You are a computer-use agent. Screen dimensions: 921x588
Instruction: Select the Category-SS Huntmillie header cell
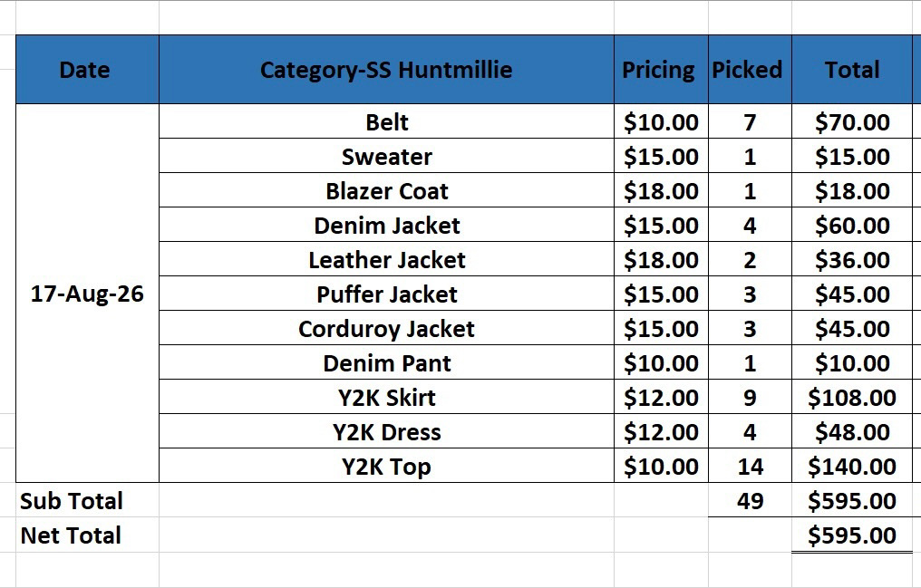coord(386,69)
